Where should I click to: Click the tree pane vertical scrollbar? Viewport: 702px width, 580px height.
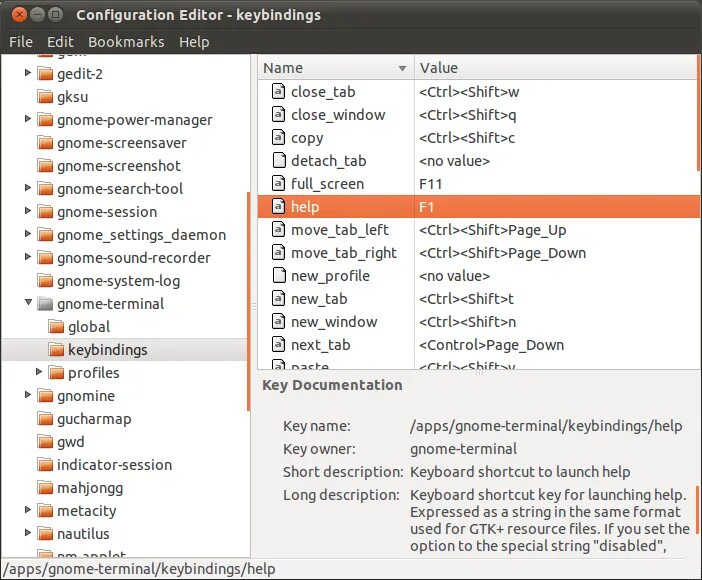pos(248,301)
